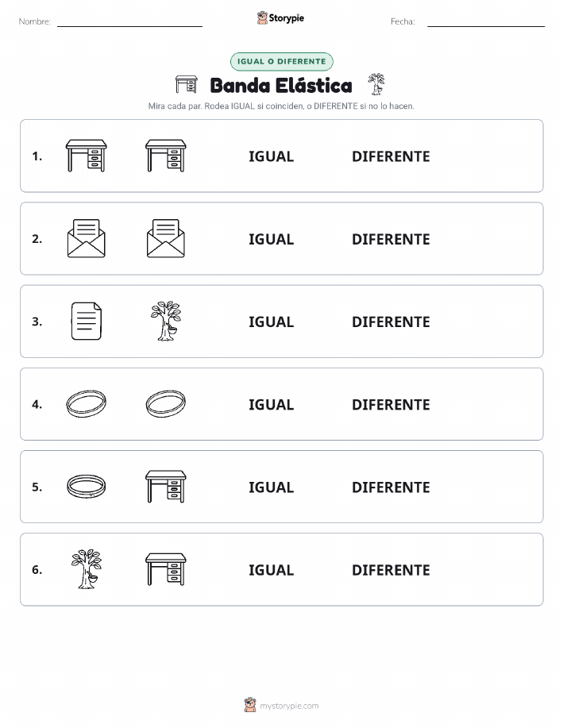Open the mystorypie.com footer link

pos(289,706)
